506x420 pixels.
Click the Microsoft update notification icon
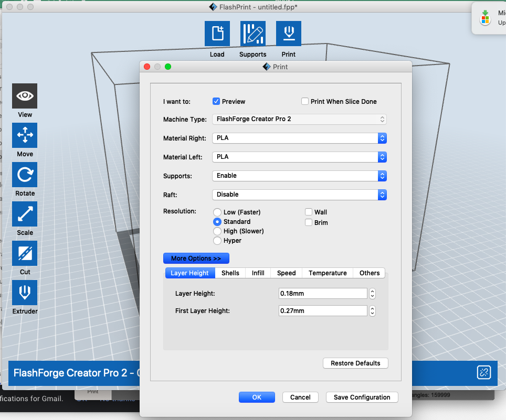(x=485, y=18)
